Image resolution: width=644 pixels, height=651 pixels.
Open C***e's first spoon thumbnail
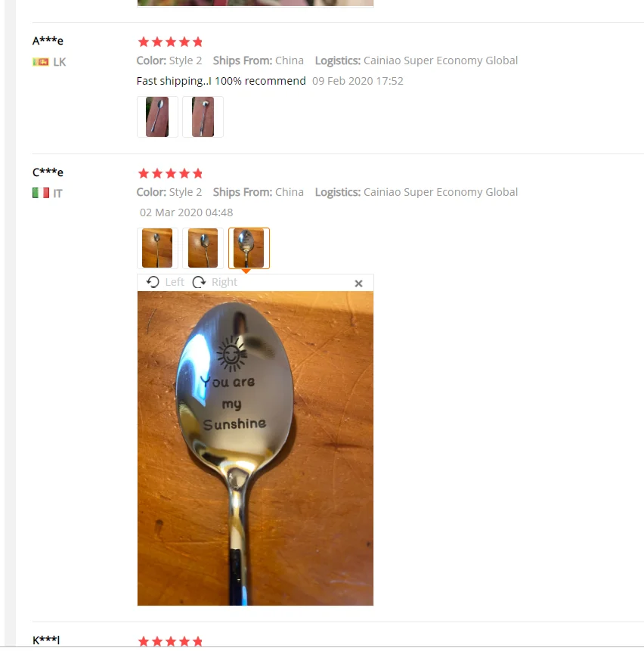(x=157, y=248)
